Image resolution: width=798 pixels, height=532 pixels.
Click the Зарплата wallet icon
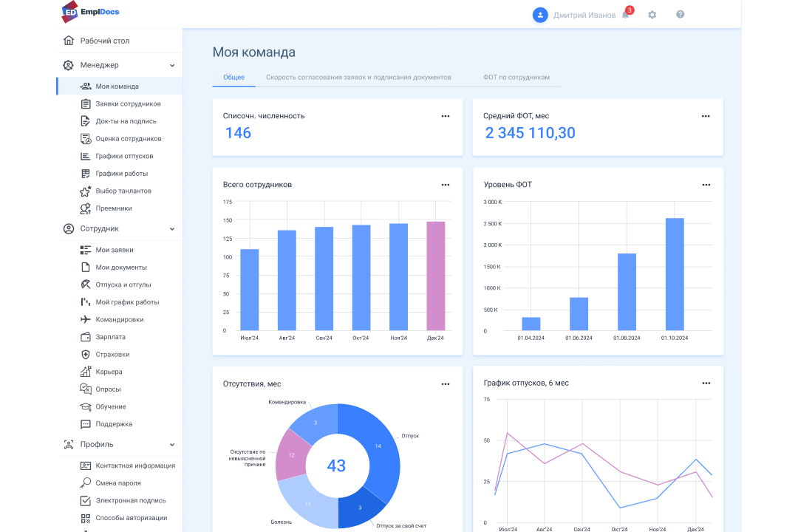tap(86, 337)
